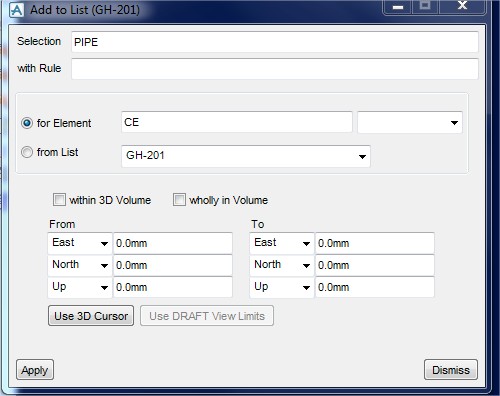The height and width of the screenshot is (396, 500).
Task: Open the From North direction dropdown
Action: click(x=80, y=265)
